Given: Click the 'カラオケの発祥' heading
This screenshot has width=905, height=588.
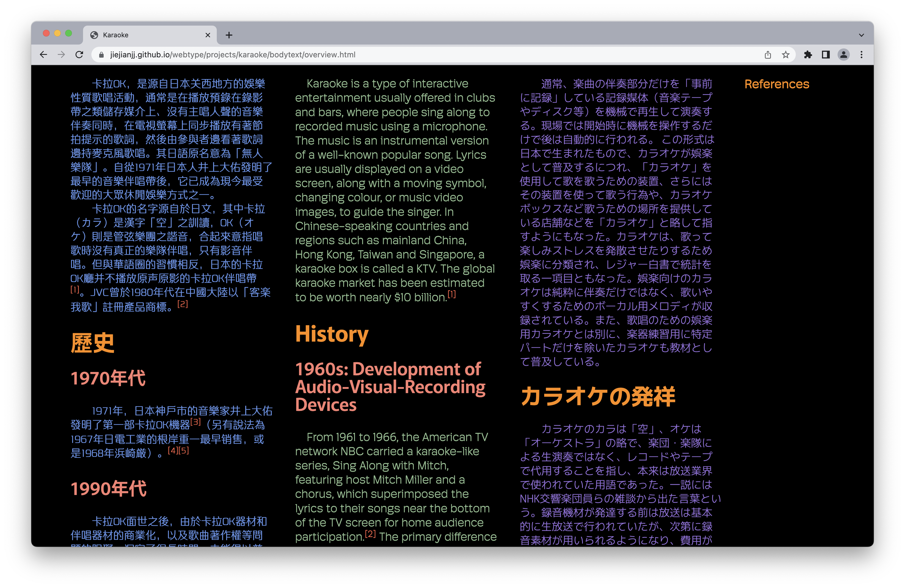Looking at the screenshot, I should click(x=598, y=396).
